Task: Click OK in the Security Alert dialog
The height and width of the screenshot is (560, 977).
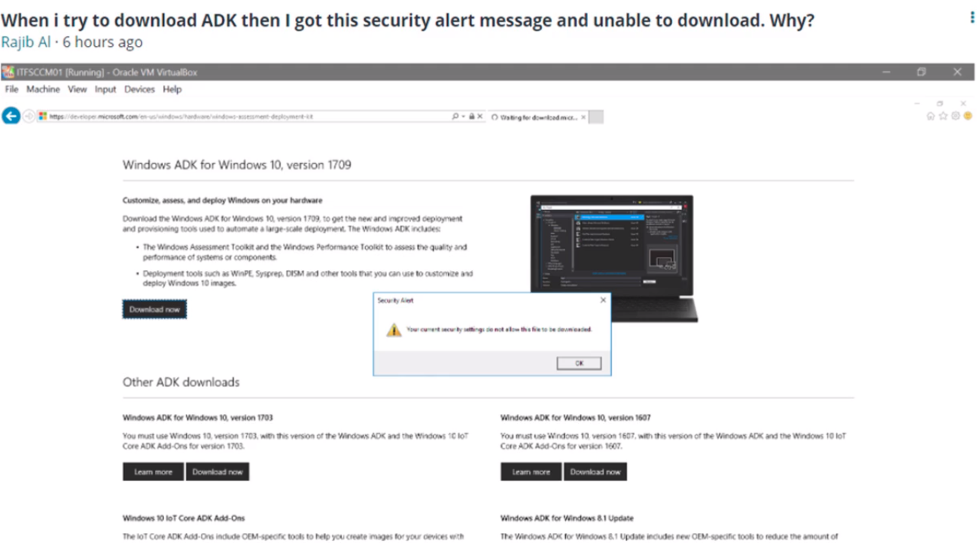Action: (579, 363)
